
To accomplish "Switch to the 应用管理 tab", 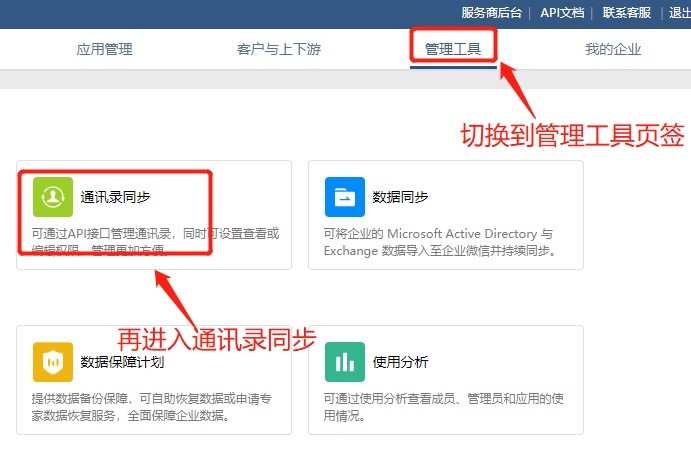I will click(104, 49).
